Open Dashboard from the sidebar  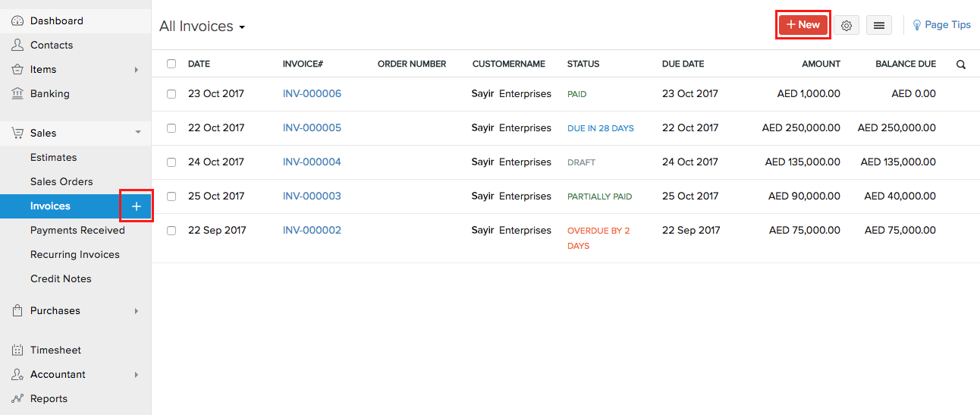click(56, 20)
